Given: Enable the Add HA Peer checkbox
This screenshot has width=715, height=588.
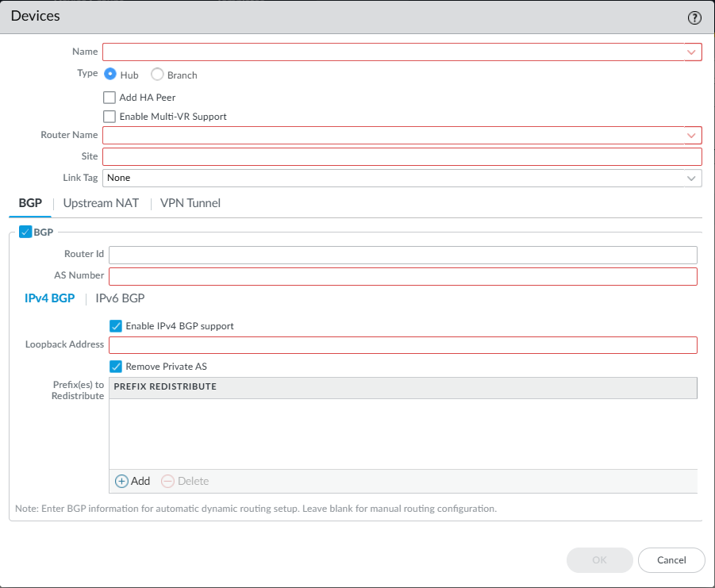Looking at the screenshot, I should pos(110,98).
